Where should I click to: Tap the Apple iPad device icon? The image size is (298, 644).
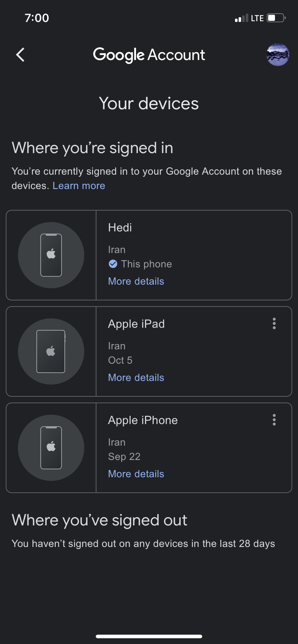(x=51, y=351)
